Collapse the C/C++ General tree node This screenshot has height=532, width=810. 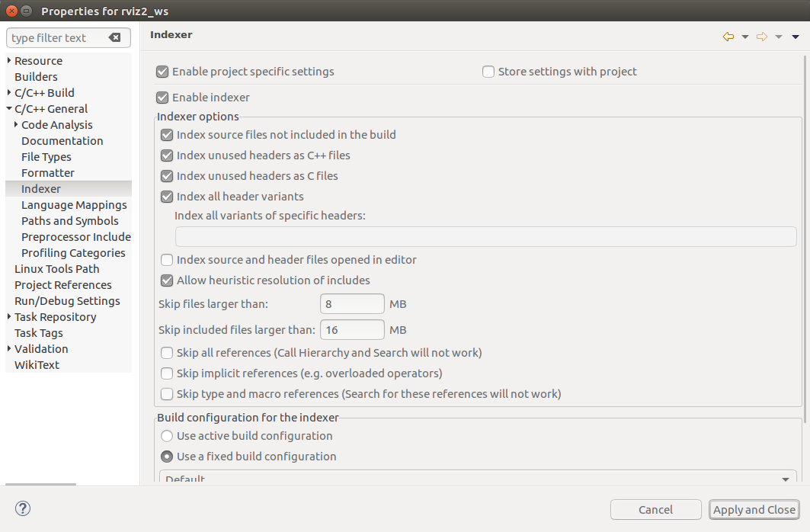(x=9, y=109)
